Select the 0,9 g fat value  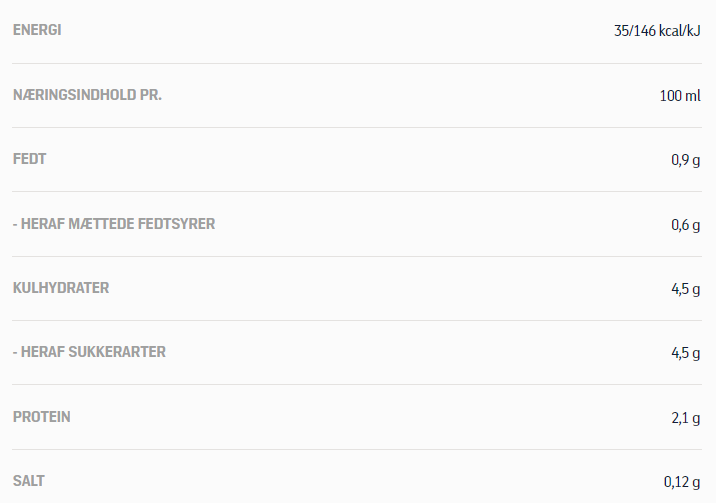click(685, 160)
